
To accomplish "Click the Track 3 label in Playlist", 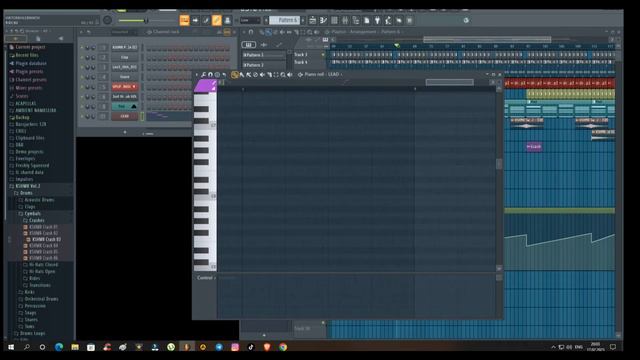I will pos(301,54).
